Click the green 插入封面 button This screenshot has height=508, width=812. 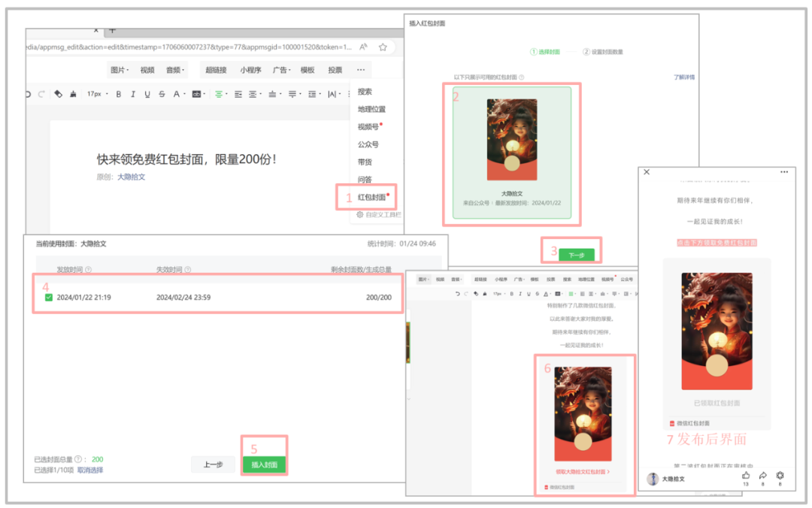264,464
